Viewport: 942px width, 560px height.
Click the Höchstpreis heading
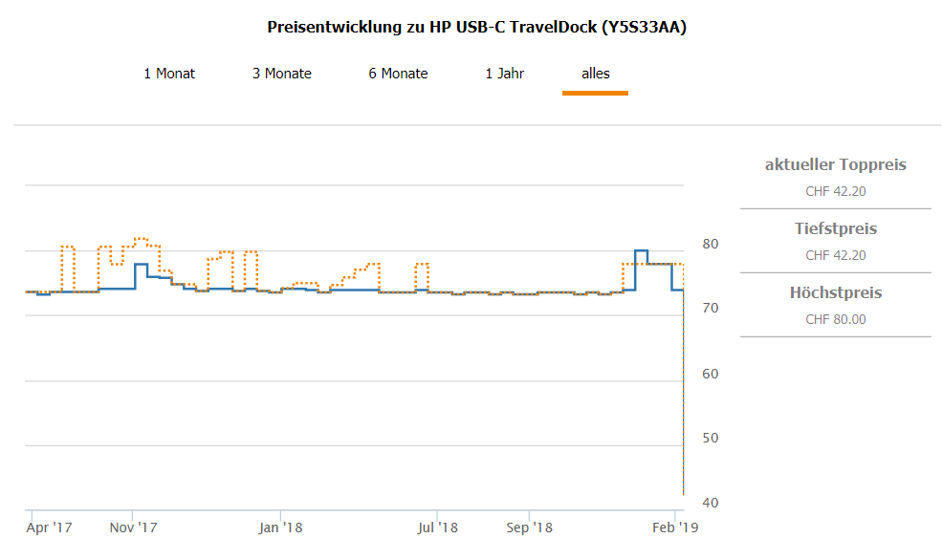tap(835, 293)
